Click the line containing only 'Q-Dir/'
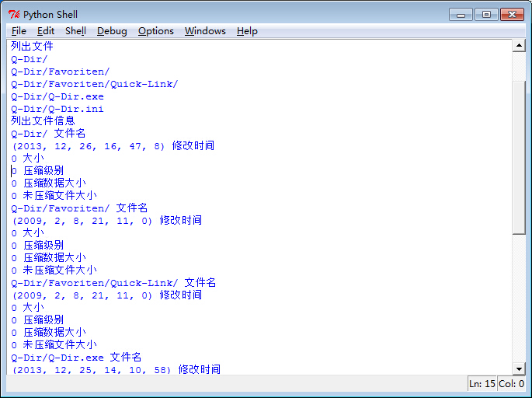Screen dimensions: 532x398 click(30, 59)
